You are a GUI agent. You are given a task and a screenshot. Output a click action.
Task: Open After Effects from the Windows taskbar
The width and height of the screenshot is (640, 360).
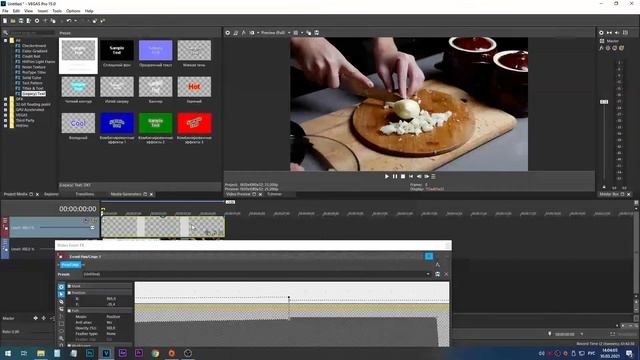(x=122, y=353)
